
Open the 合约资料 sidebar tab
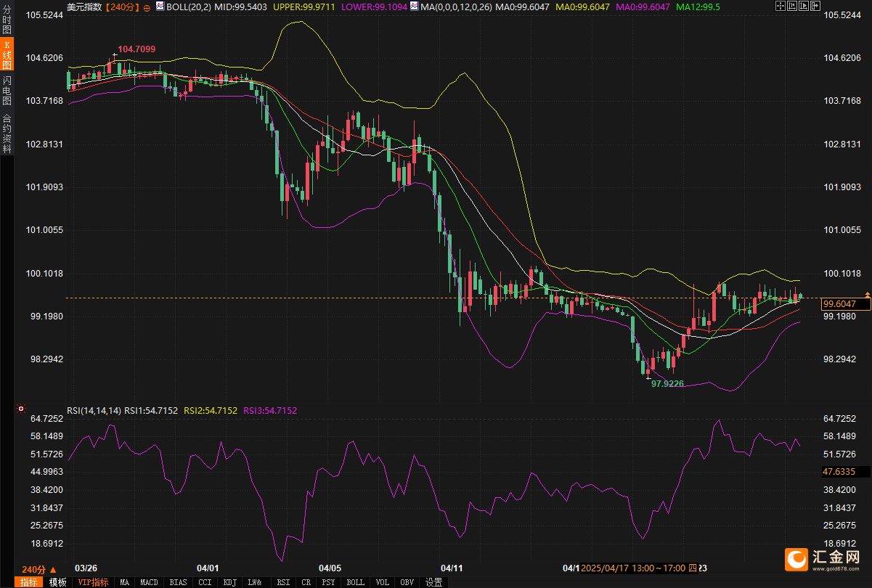(x=7, y=133)
